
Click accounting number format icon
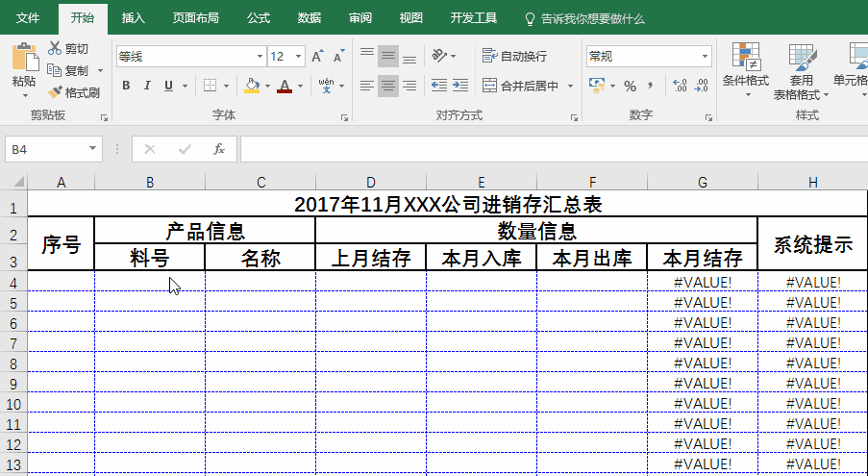597,86
